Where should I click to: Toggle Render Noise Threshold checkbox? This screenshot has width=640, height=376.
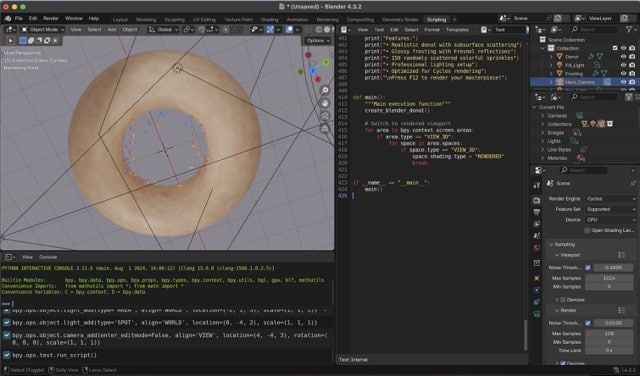click(588, 323)
